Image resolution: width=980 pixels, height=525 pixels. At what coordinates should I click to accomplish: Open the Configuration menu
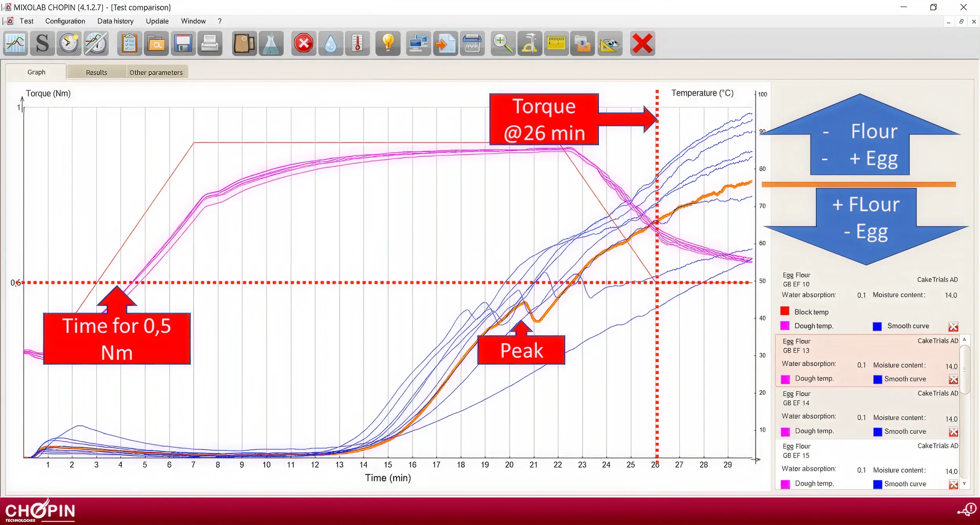[x=65, y=21]
